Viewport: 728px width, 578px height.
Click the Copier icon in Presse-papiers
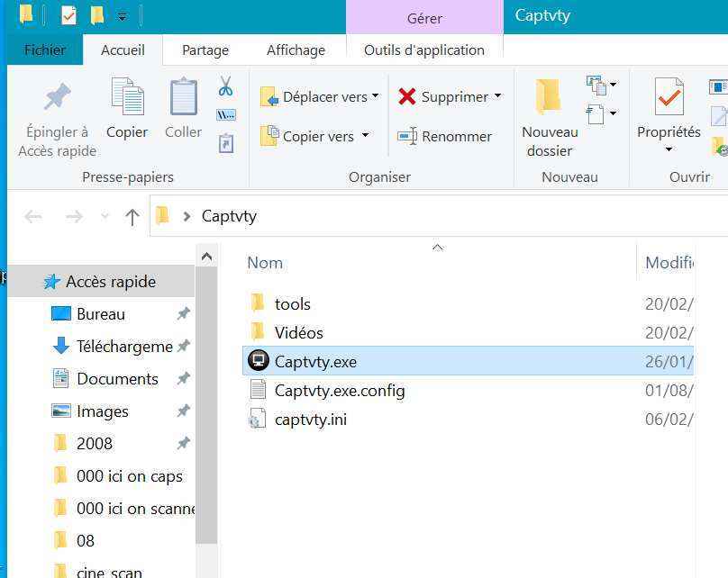point(128,96)
